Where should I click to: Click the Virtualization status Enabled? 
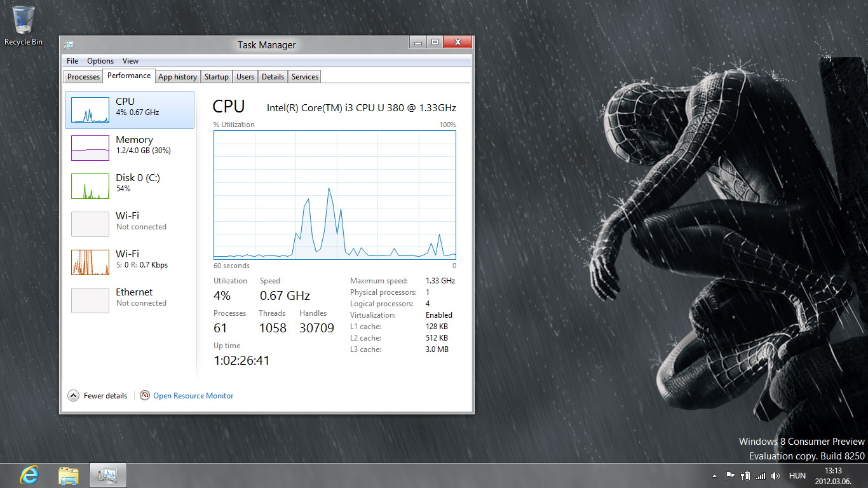click(439, 315)
